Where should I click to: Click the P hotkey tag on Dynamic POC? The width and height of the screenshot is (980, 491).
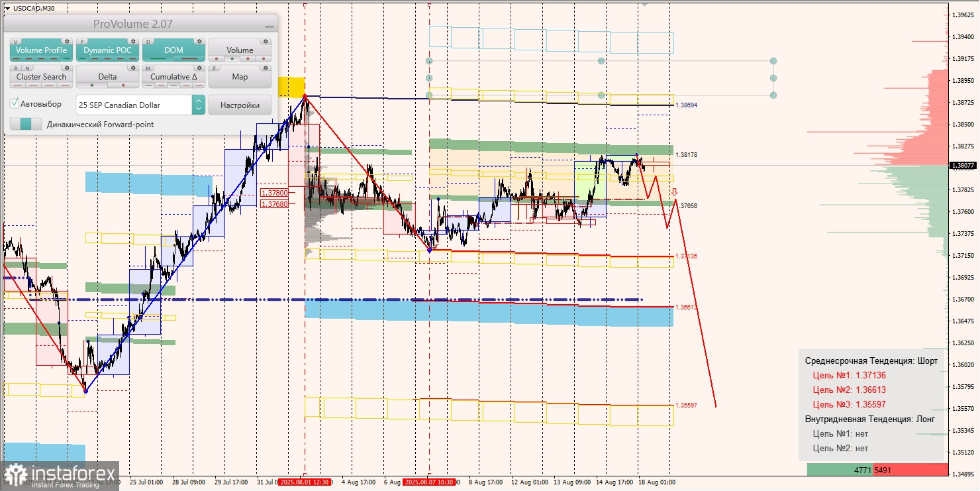pos(82,41)
